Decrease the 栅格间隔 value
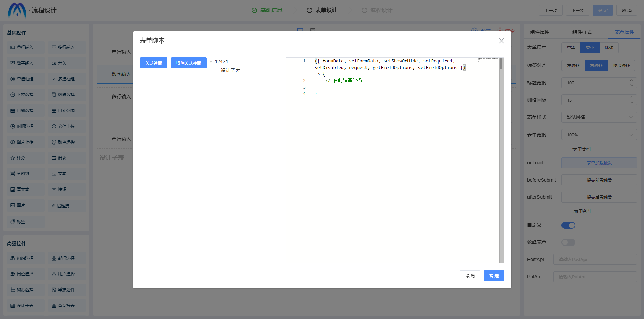 [631, 103]
